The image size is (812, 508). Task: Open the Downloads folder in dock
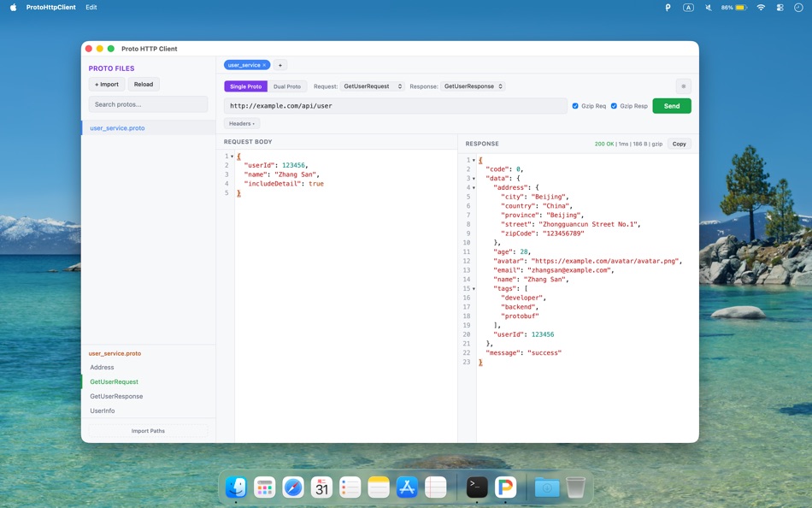pos(547,487)
